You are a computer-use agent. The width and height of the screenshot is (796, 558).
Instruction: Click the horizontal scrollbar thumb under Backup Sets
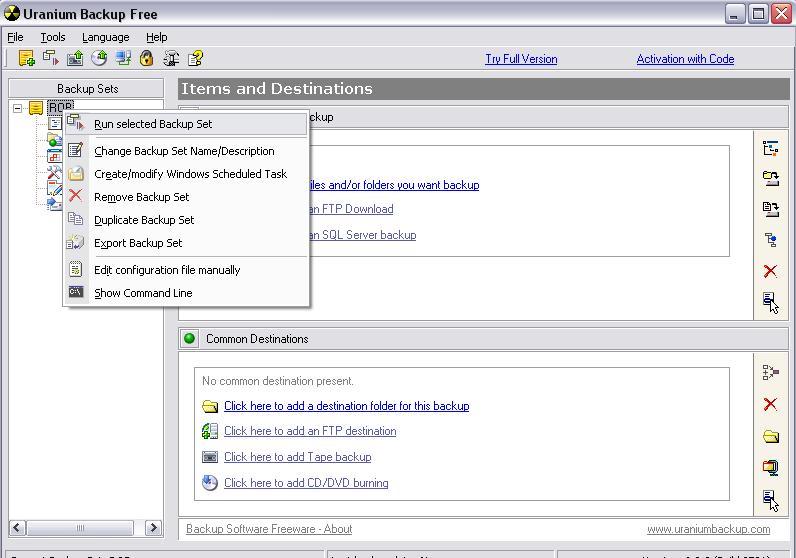(x=80, y=528)
